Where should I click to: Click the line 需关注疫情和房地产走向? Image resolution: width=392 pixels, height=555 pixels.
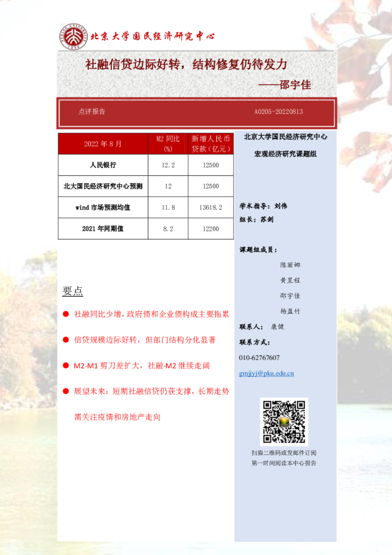coord(117,417)
